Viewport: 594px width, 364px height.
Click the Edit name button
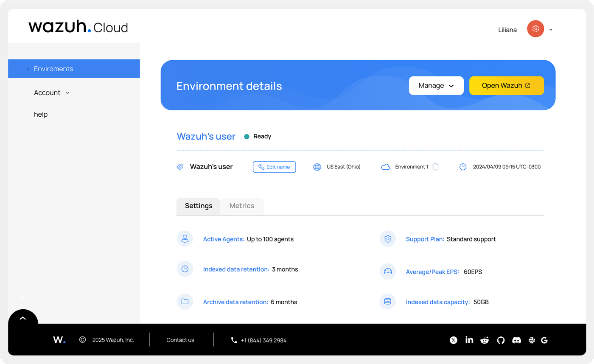coord(274,167)
